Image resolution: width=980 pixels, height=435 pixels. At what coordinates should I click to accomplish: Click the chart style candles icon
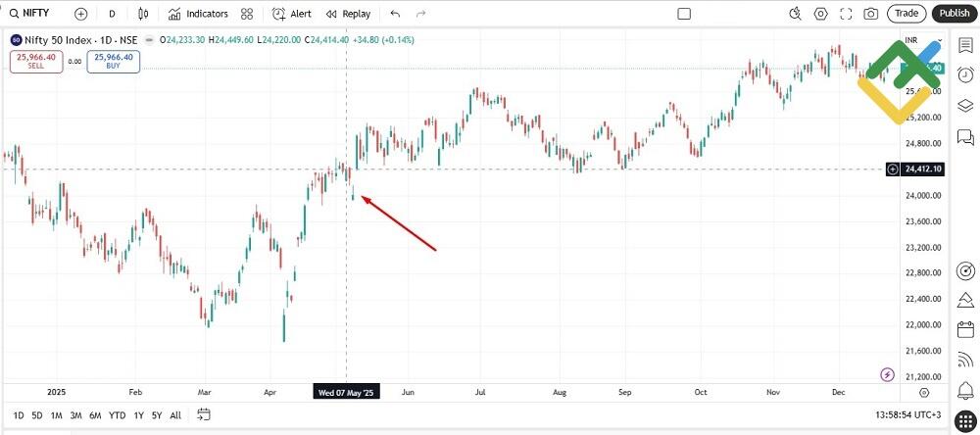pyautogui.click(x=143, y=14)
